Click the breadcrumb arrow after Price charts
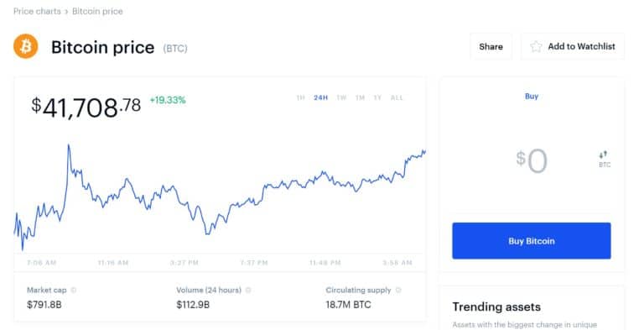The width and height of the screenshot is (644, 330). pos(66,12)
